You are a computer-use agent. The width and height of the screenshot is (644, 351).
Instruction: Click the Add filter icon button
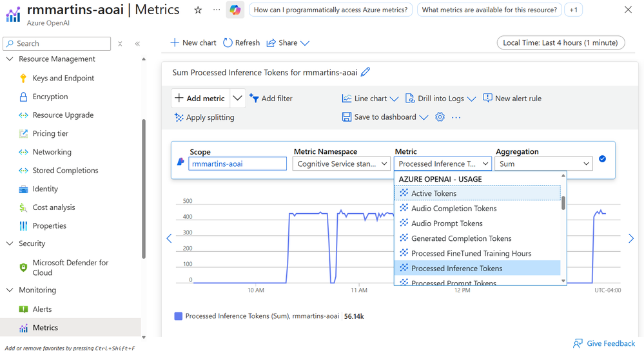[x=254, y=99]
